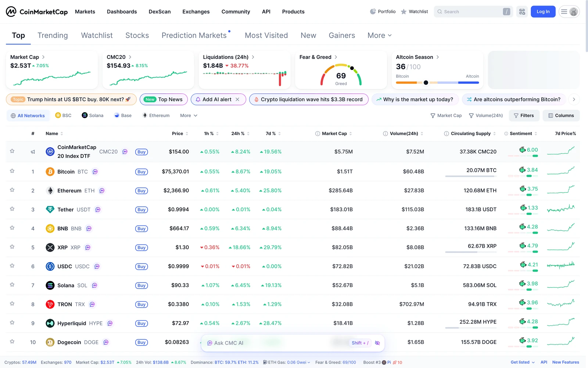Click the Altcoin Season slider indicator
The width and height of the screenshot is (588, 368).
pyautogui.click(x=426, y=83)
